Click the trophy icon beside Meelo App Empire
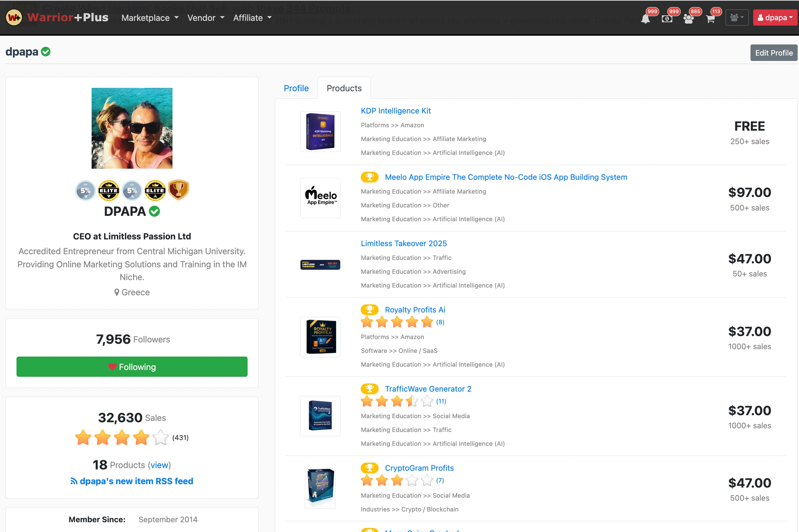 point(370,177)
